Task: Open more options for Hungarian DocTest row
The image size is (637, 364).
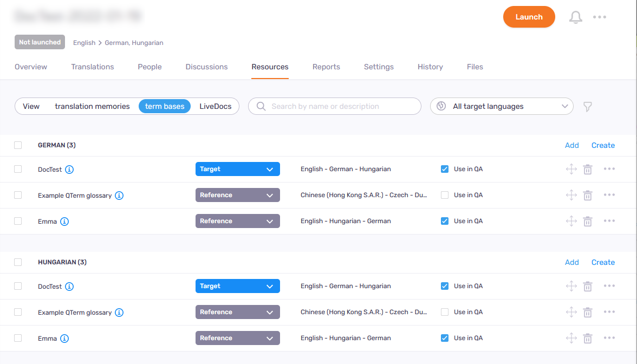Action: [x=609, y=286]
